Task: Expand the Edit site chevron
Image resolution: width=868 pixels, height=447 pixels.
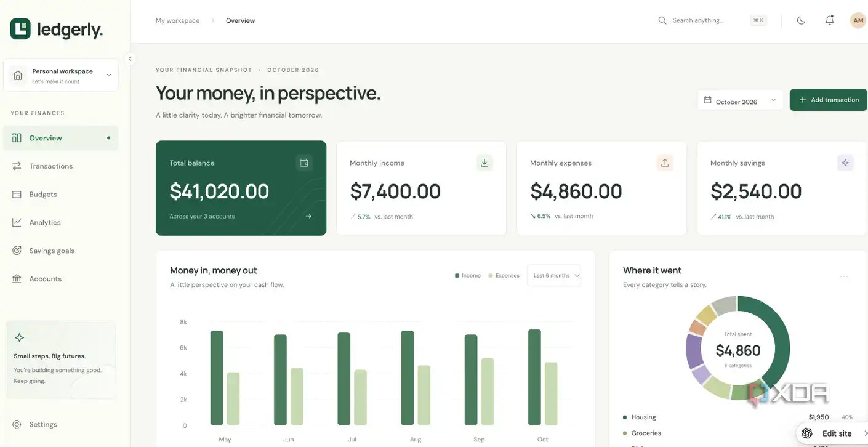Action: [x=865, y=433]
